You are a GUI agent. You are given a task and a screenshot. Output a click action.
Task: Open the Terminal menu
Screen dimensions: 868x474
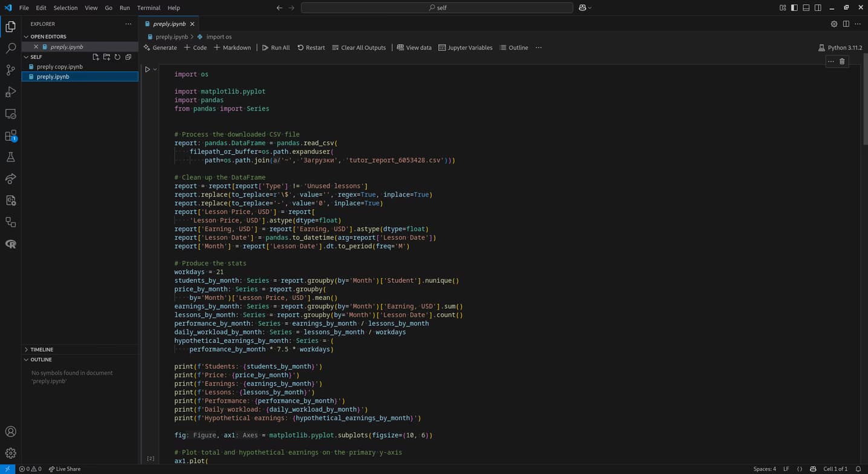coord(148,8)
